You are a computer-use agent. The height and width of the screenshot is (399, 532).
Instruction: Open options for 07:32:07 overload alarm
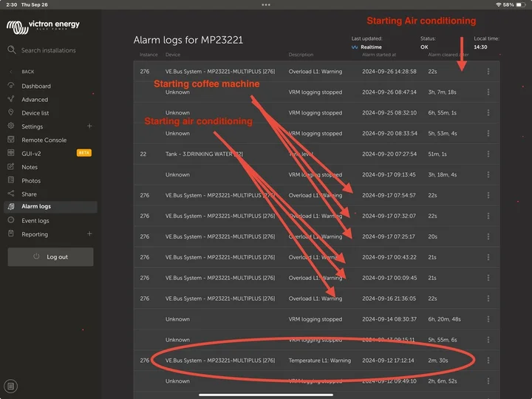488,216
